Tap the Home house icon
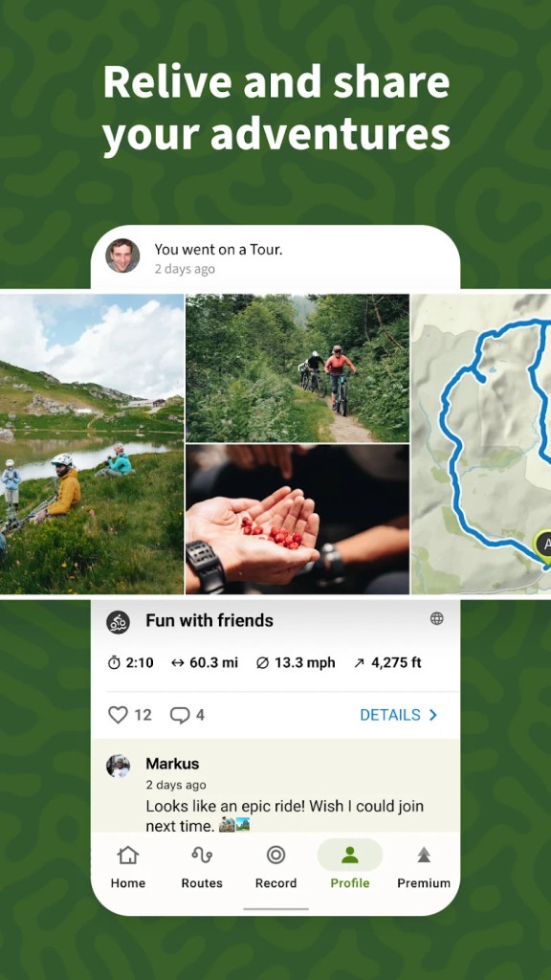551x980 pixels. point(128,855)
